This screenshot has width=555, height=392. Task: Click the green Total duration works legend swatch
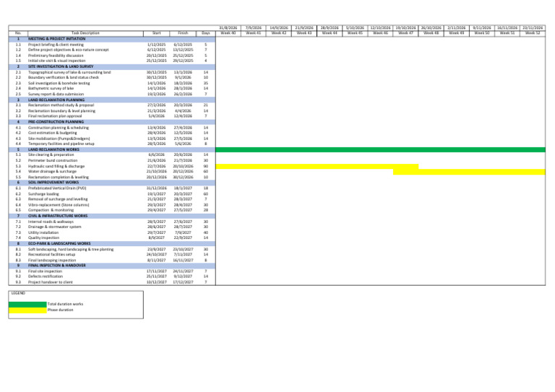[27, 305]
